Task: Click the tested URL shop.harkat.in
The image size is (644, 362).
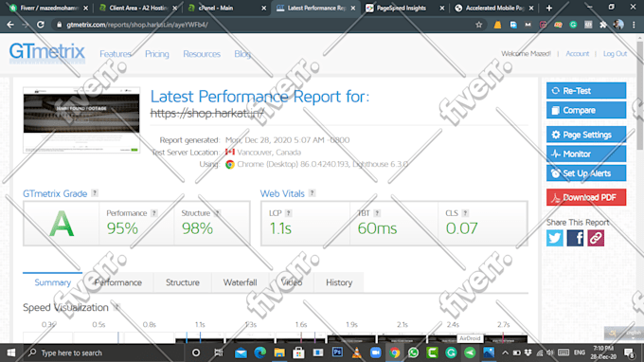Action: [x=207, y=114]
